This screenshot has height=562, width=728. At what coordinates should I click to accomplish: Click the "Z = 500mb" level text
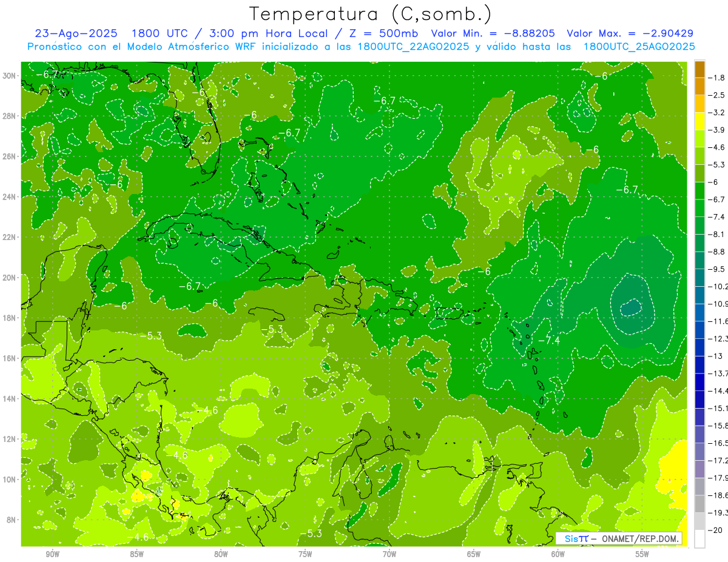point(386,33)
